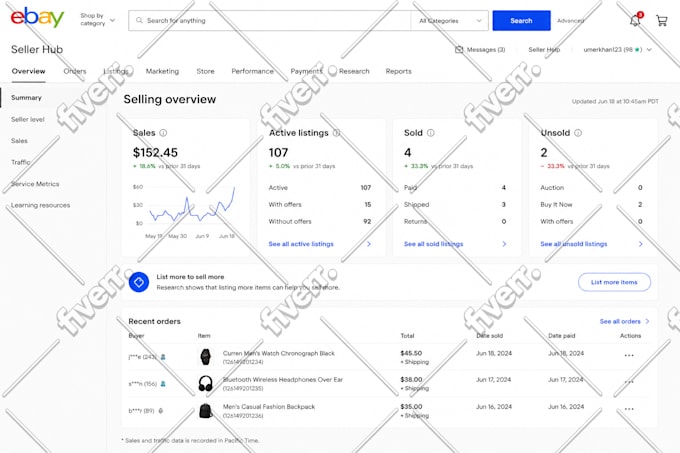Image resolution: width=680 pixels, height=453 pixels.
Task: Follow See all active listings link
Action: click(x=301, y=244)
